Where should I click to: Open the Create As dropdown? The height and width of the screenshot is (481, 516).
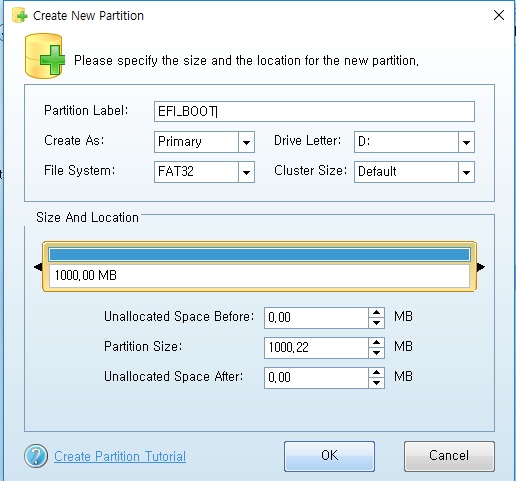246,142
